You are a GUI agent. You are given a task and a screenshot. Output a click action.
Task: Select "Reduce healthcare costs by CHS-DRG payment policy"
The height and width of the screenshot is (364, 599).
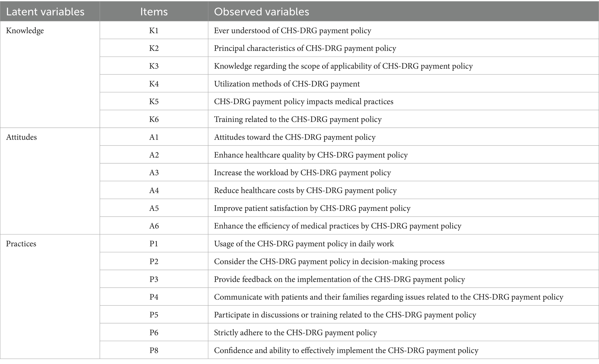(305, 191)
